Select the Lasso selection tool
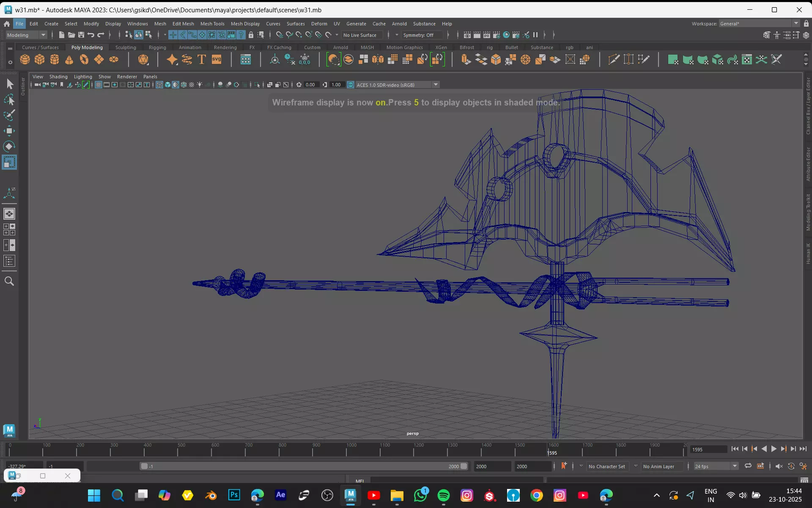This screenshot has width=812, height=508. click(9, 99)
